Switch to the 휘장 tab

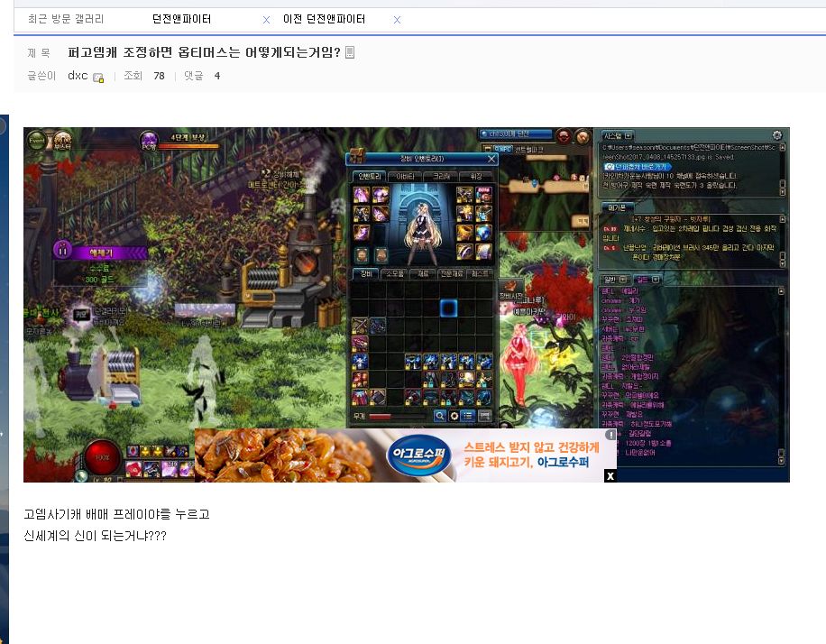coord(476,177)
